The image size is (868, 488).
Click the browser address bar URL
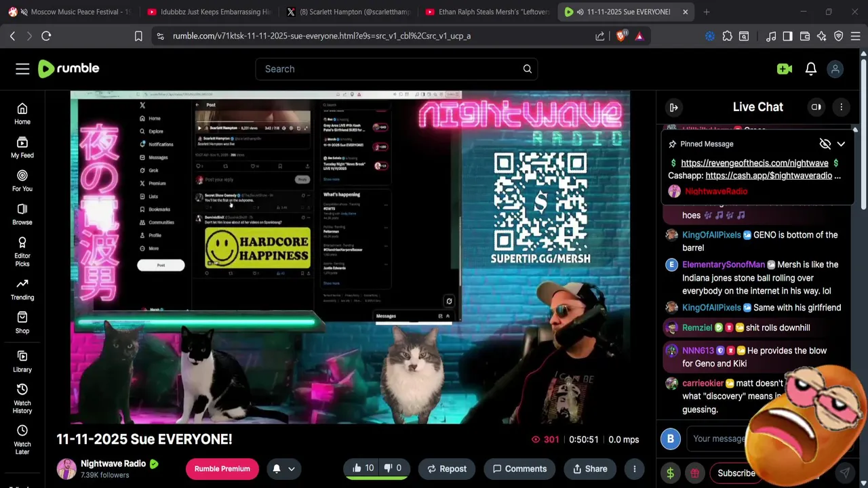coord(321,36)
